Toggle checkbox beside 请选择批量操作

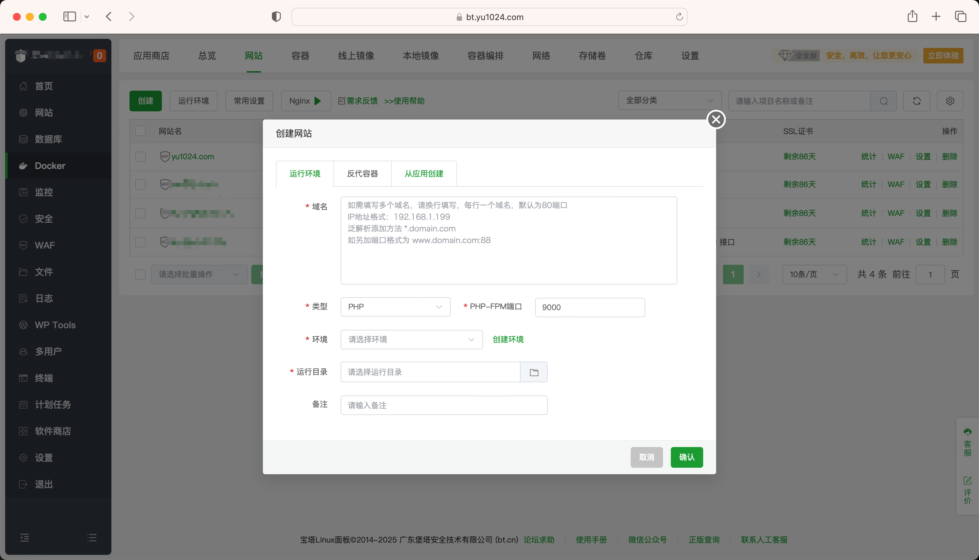coord(141,274)
